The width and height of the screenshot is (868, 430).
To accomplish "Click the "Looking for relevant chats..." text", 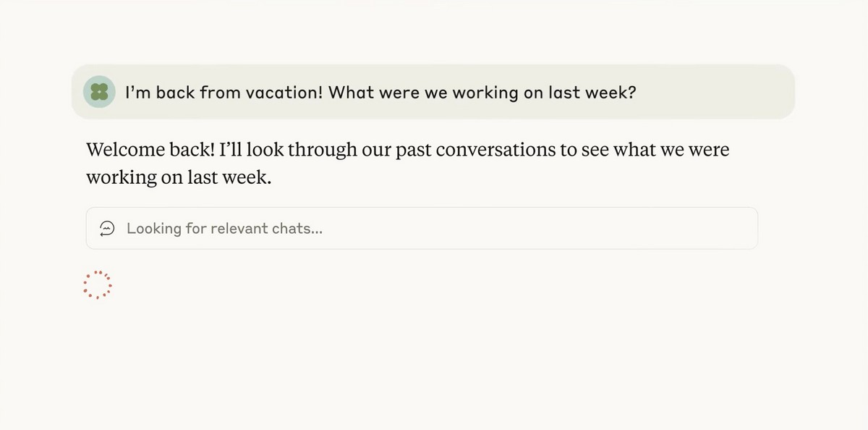I will (224, 229).
